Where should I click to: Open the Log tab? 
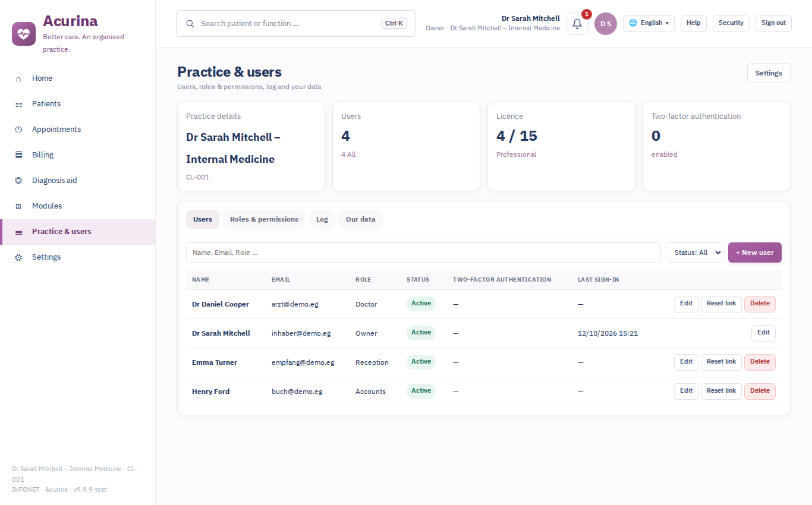click(x=322, y=219)
